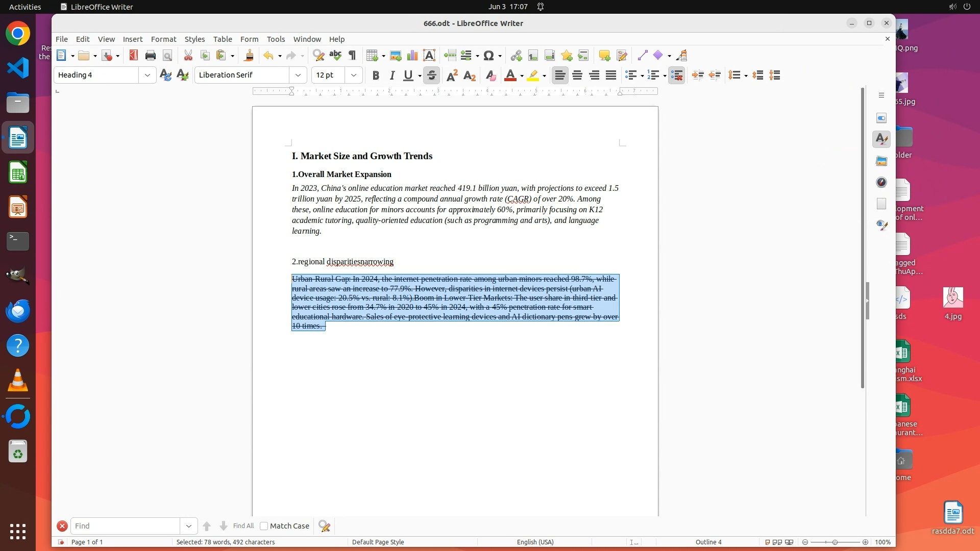980x551 pixels.
Task: Open the Font Name dropdown list
Action: (298, 76)
